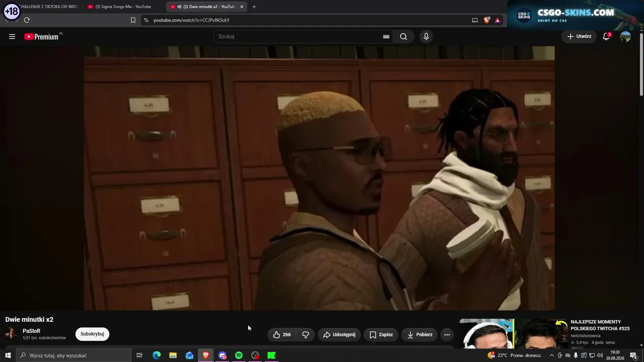Image resolution: width=644 pixels, height=362 pixels.
Task: Show hidden system tray icons
Action: pyautogui.click(x=551, y=355)
